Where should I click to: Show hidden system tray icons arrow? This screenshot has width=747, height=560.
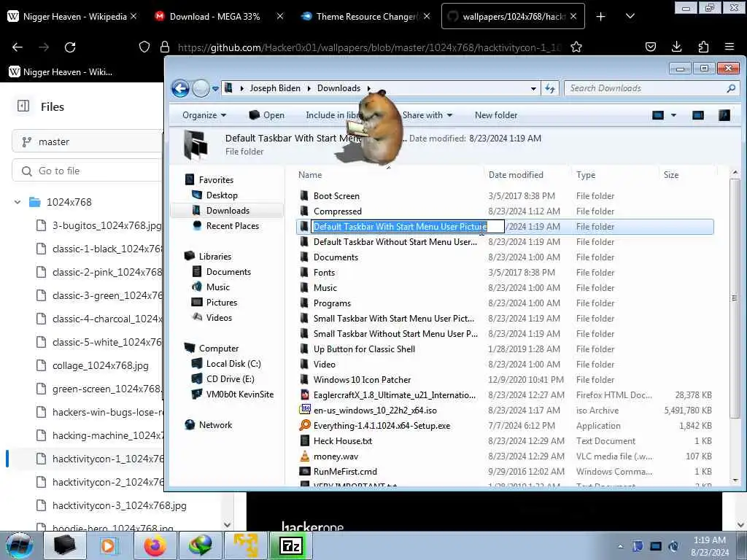point(620,546)
